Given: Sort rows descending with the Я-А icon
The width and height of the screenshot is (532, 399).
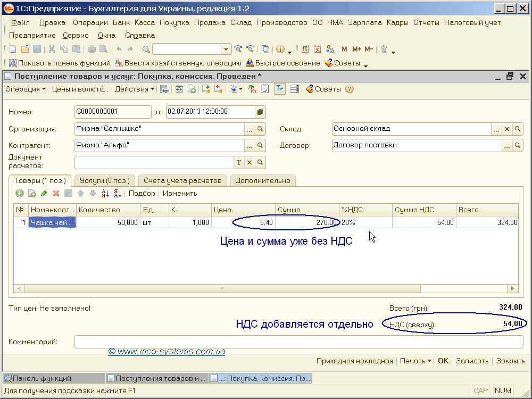Looking at the screenshot, I should [118, 194].
